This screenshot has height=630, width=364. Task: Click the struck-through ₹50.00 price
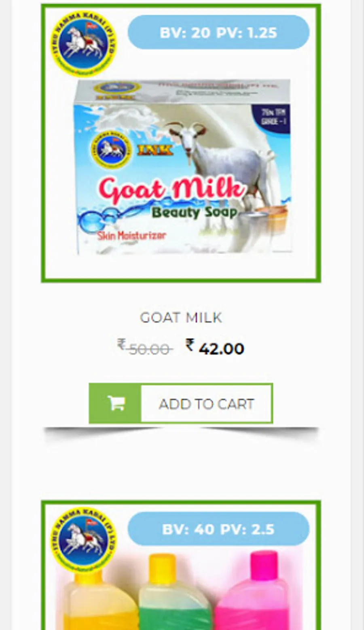[x=145, y=347]
